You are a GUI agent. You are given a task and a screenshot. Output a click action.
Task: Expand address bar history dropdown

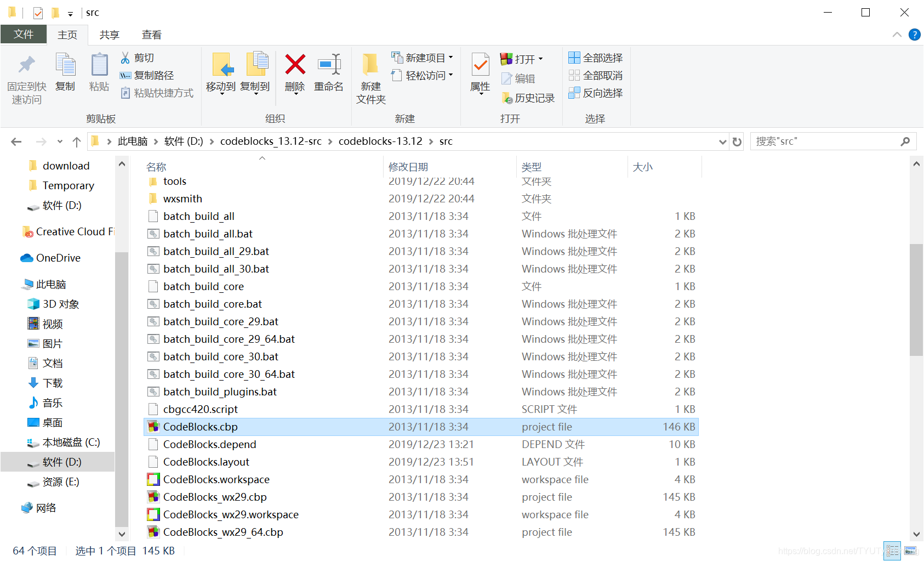tap(722, 141)
